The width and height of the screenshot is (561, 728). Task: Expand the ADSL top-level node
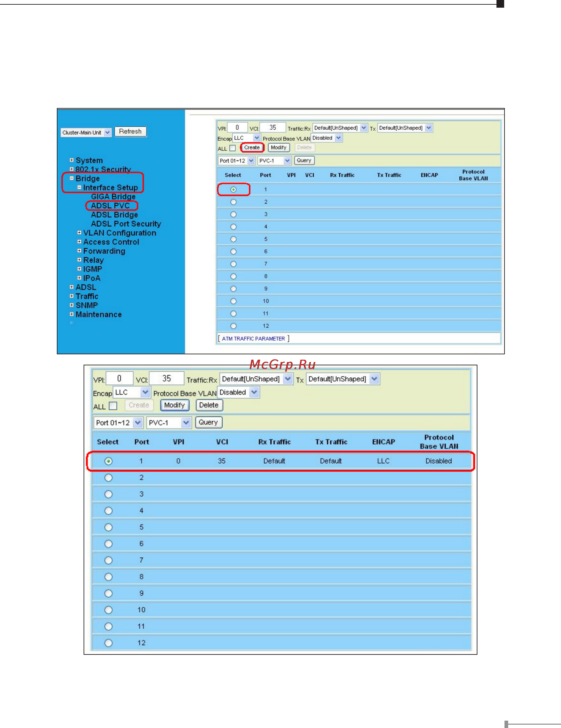click(72, 287)
